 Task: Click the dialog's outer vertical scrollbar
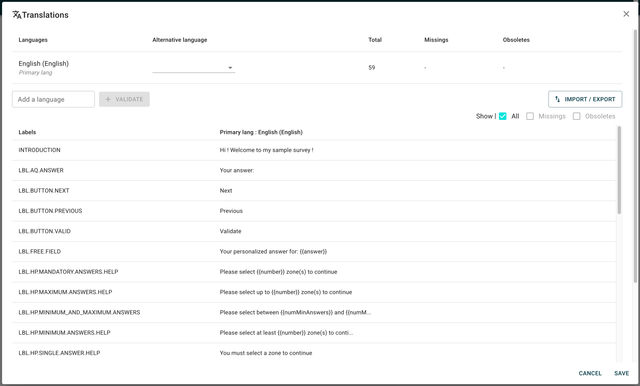635,156
